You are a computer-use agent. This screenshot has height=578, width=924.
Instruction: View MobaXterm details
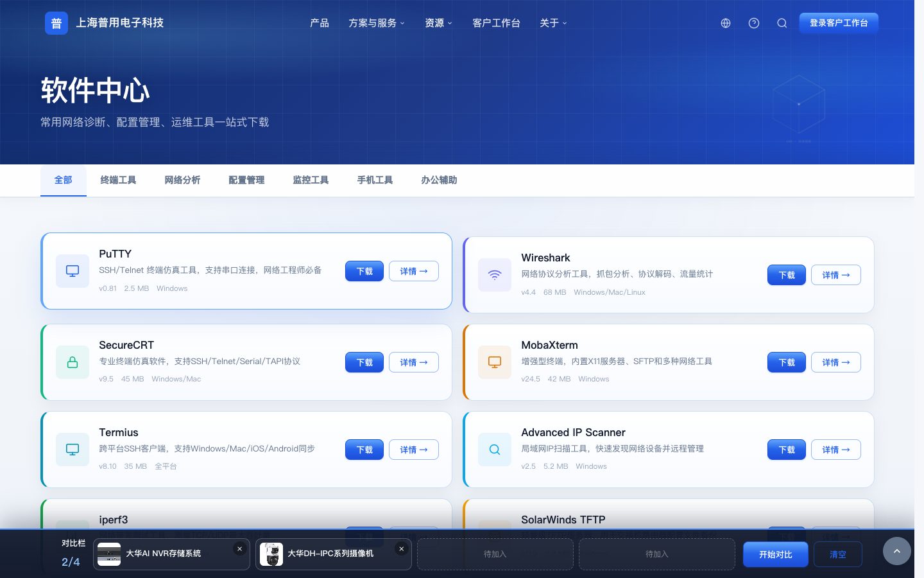[x=836, y=362]
